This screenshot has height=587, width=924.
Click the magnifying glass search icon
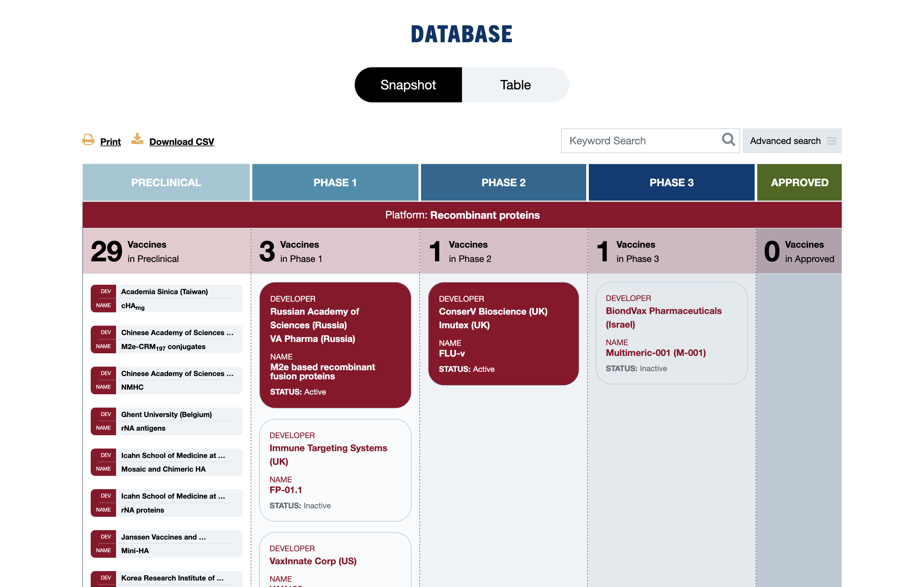[728, 140]
